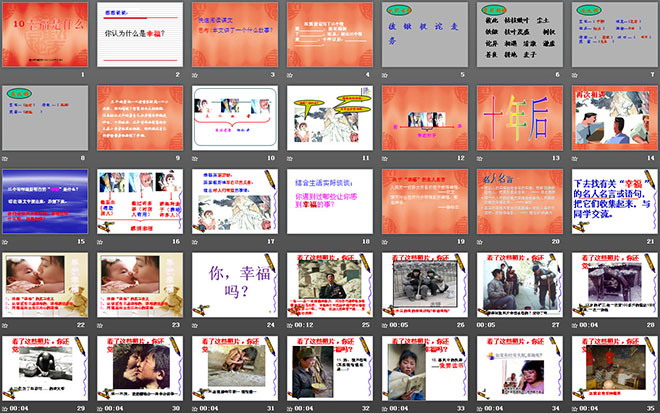Screen dimensions: 660x413
Task: Select slide 9 with white paragraph text
Action: 140,118
